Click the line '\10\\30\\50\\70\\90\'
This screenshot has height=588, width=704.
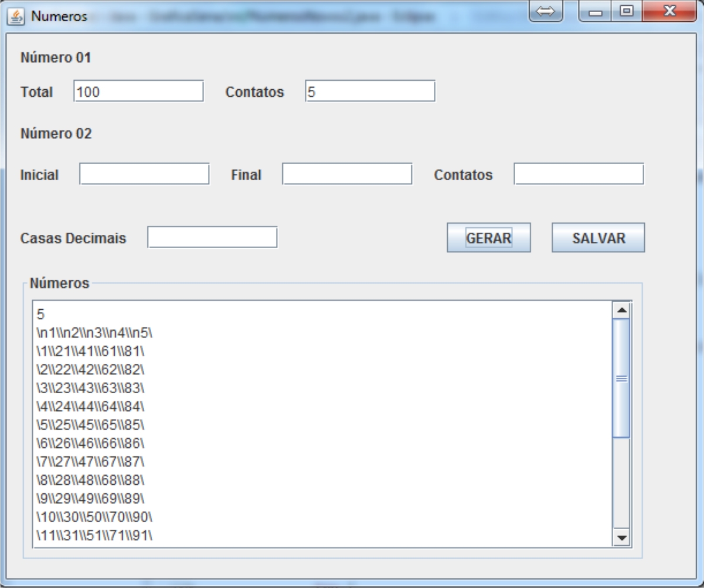click(x=95, y=517)
